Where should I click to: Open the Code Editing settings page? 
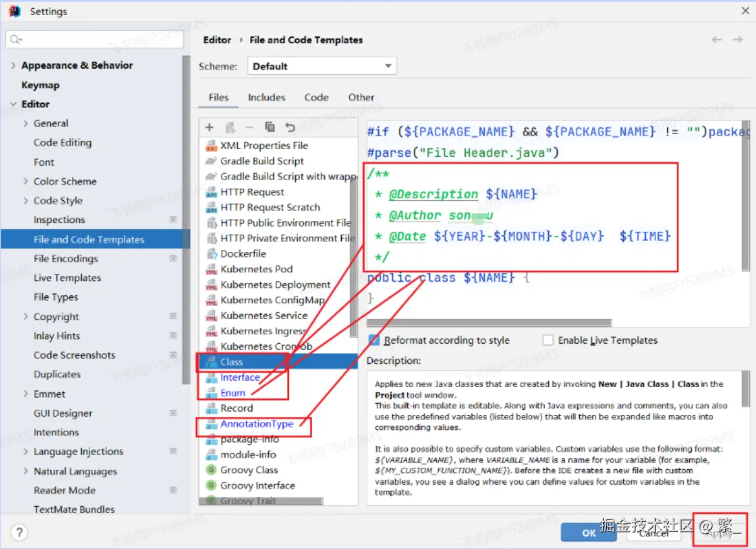62,143
